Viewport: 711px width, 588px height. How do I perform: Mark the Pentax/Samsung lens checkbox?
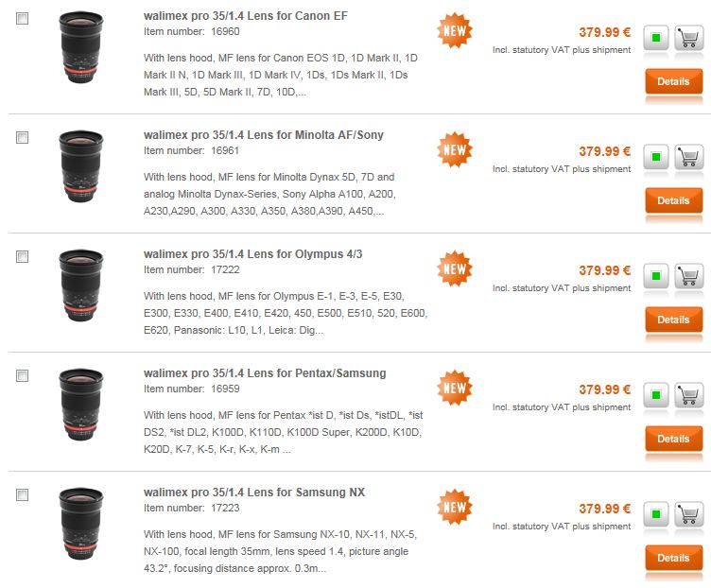[23, 376]
